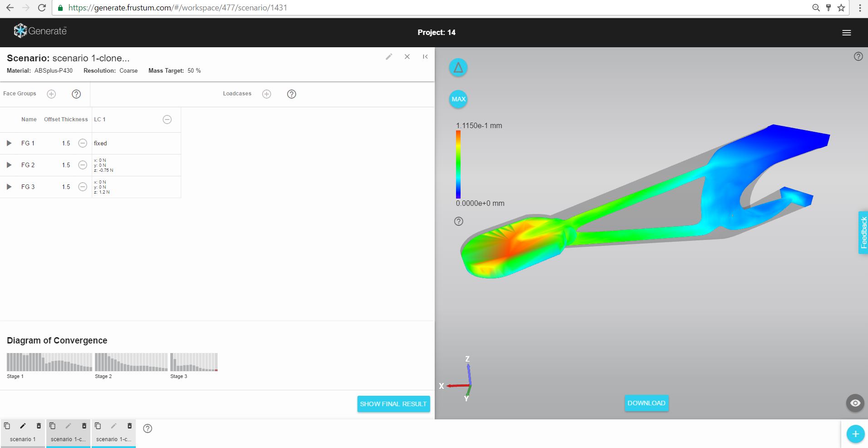The width and height of the screenshot is (868, 448).
Task: Edit scenario 1 with pencil icon
Action: click(x=23, y=426)
